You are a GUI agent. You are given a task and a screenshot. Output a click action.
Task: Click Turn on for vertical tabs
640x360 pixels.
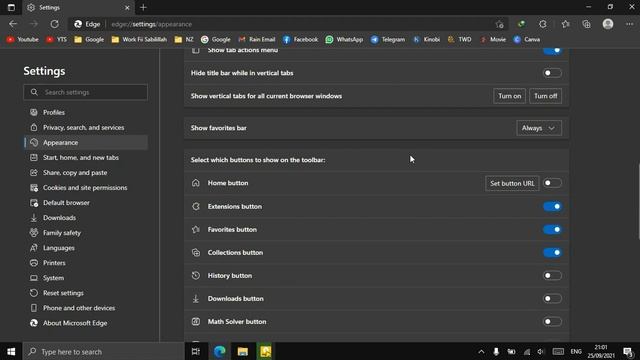[509, 96]
